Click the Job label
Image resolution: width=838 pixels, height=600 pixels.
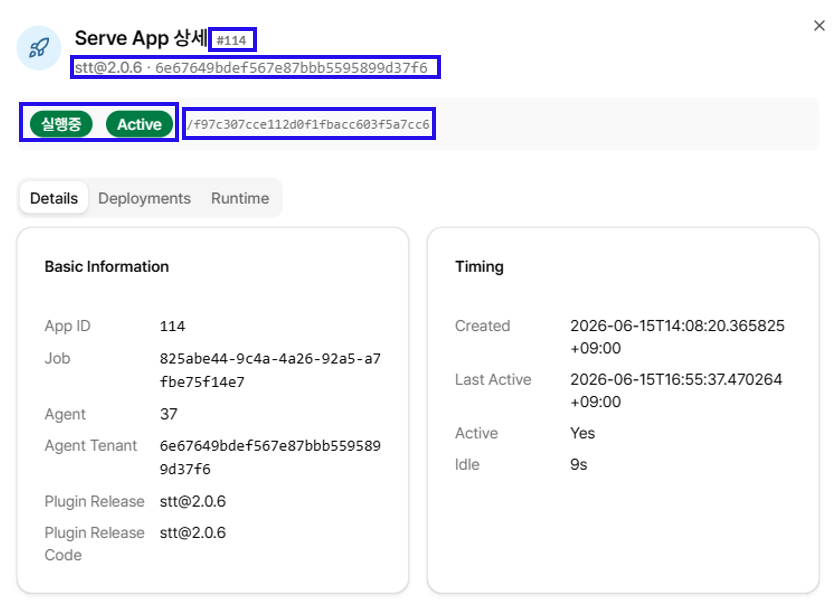(x=57, y=358)
